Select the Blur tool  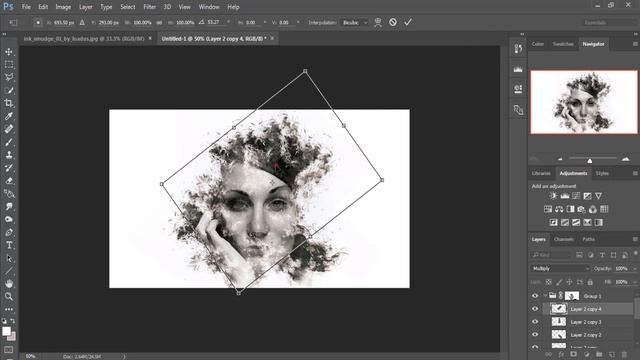click(x=9, y=207)
